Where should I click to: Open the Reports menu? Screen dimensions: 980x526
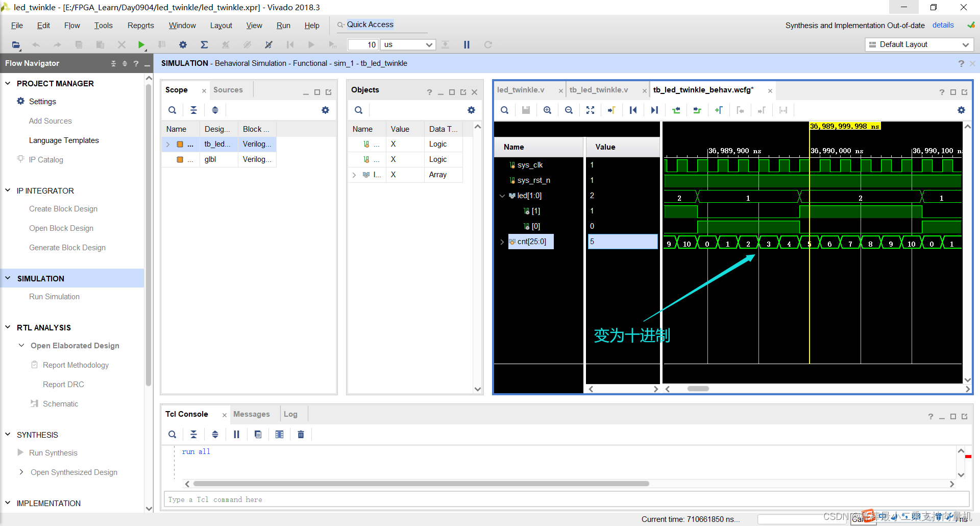click(x=140, y=26)
